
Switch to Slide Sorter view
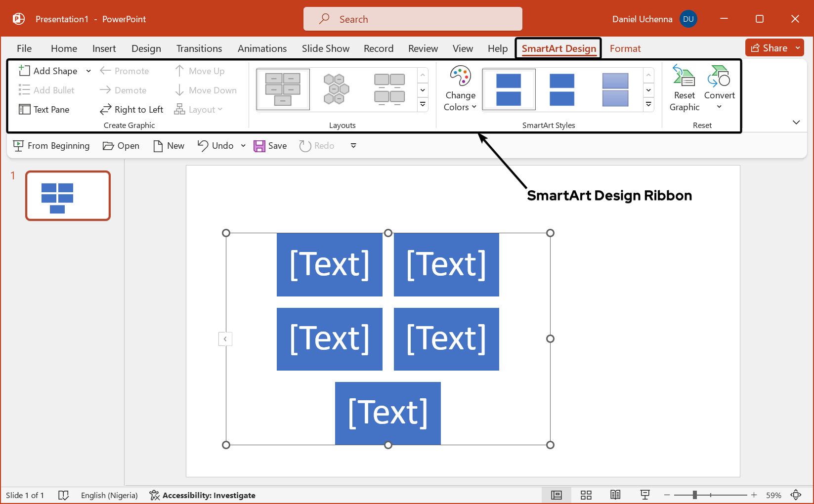pyautogui.click(x=586, y=495)
